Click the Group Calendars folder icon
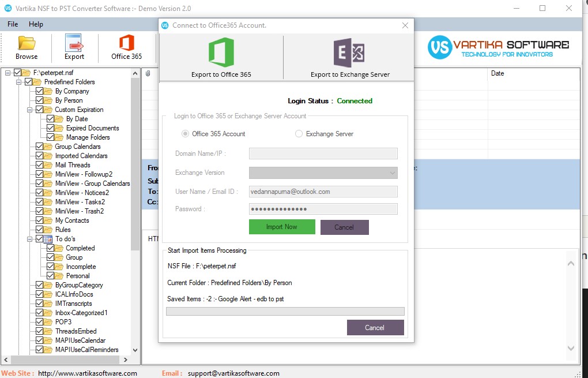This screenshot has width=588, height=378. [48, 147]
